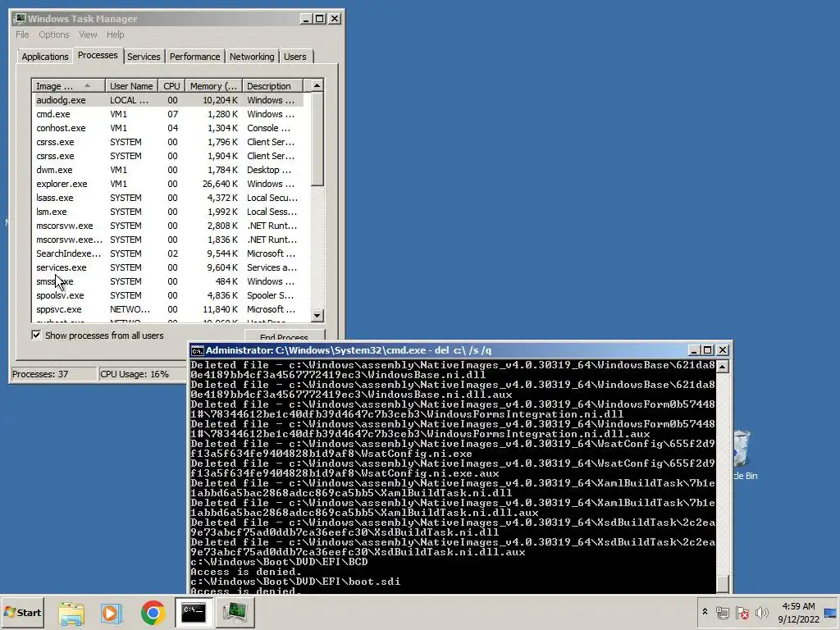Switch to the Users tab

coord(295,57)
